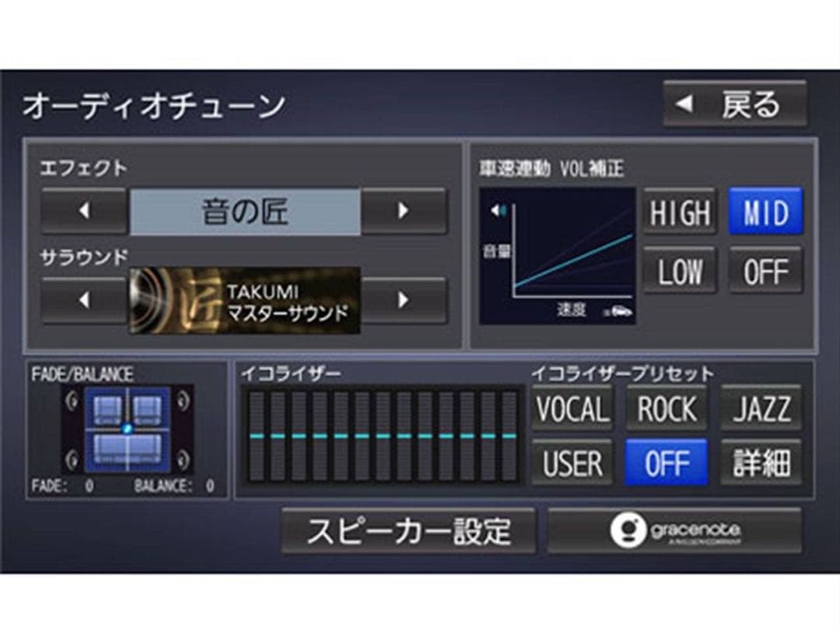
Task: Click left arrow for サラウンド surround
Action: click(84, 300)
